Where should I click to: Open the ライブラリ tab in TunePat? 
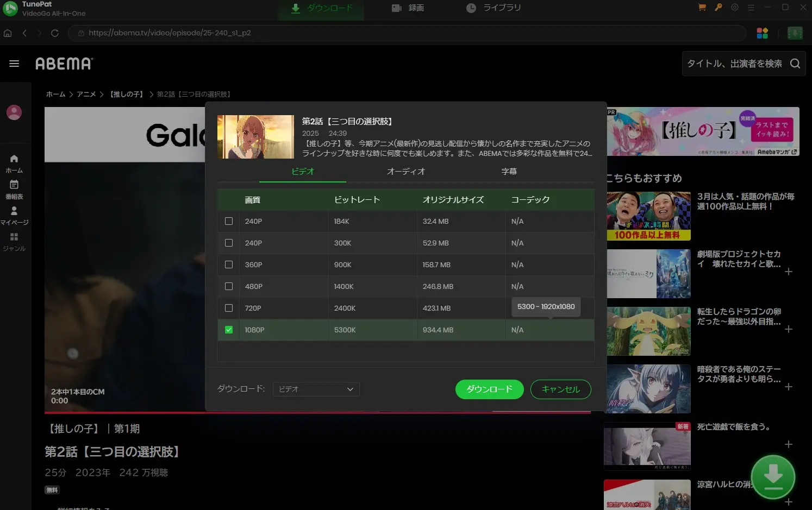pyautogui.click(x=494, y=8)
